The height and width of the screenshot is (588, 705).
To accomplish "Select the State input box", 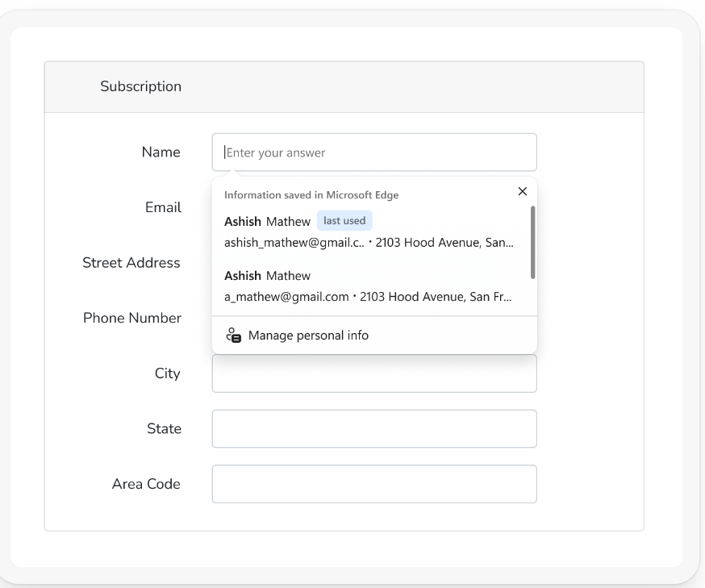I will pos(374,428).
